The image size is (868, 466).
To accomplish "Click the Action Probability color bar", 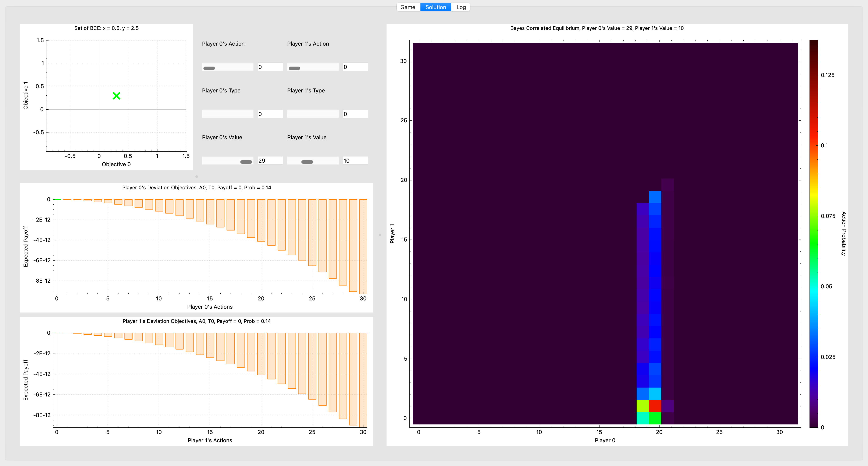I will [x=813, y=233].
